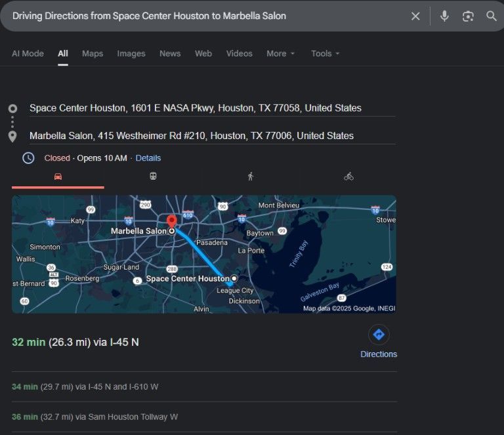Edit the Marbella Salon destination address field

pyautogui.click(x=212, y=136)
